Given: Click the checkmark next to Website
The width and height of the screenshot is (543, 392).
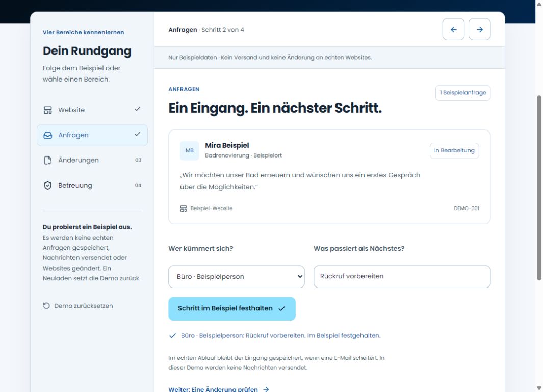Looking at the screenshot, I should tap(138, 109).
